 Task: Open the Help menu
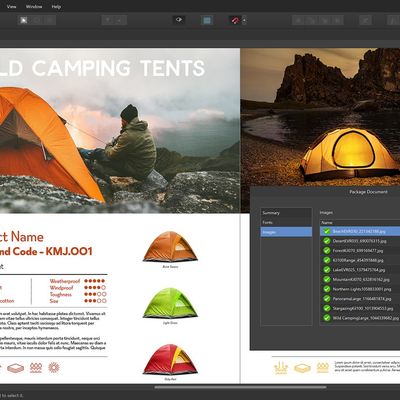56,6
